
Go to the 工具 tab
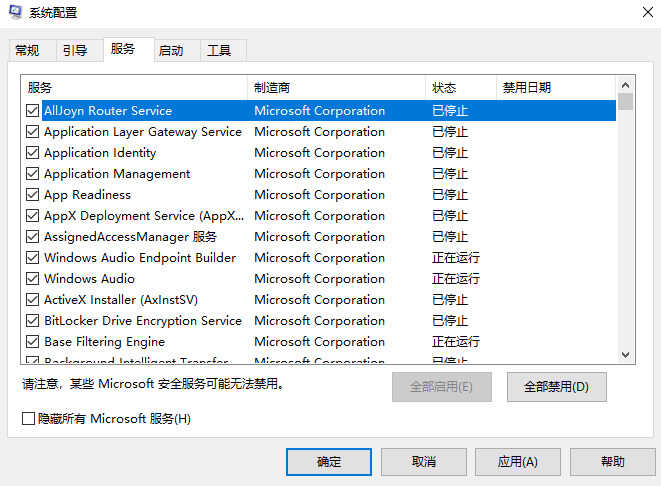(219, 51)
